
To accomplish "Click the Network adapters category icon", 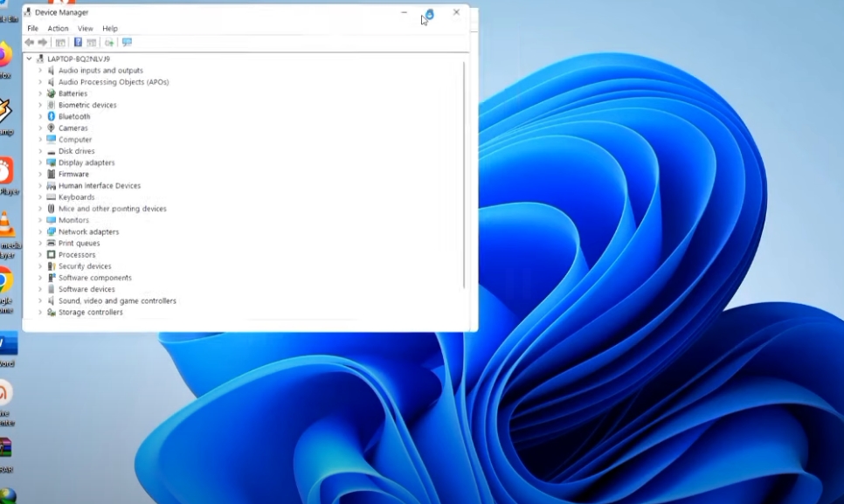I will tap(52, 231).
